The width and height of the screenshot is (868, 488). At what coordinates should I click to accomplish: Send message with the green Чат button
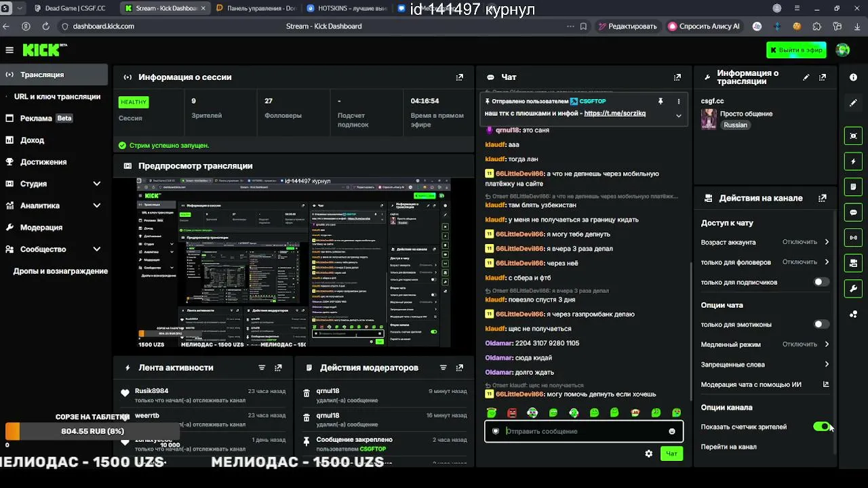click(x=671, y=453)
